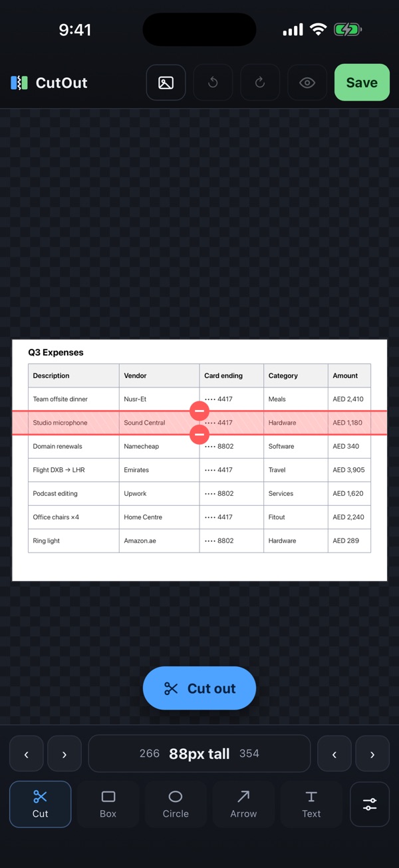This screenshot has height=868, width=399.
Task: Select the Box tool
Action: point(108,804)
